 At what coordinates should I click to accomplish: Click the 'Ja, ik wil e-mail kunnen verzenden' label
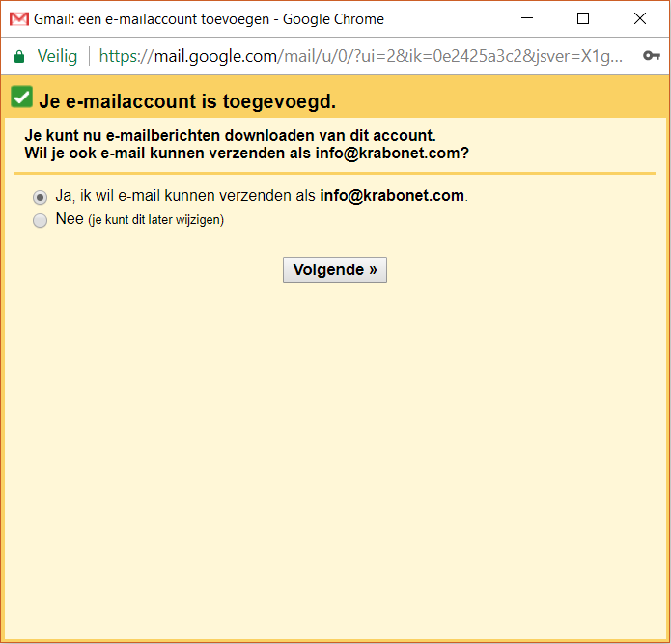(185, 196)
